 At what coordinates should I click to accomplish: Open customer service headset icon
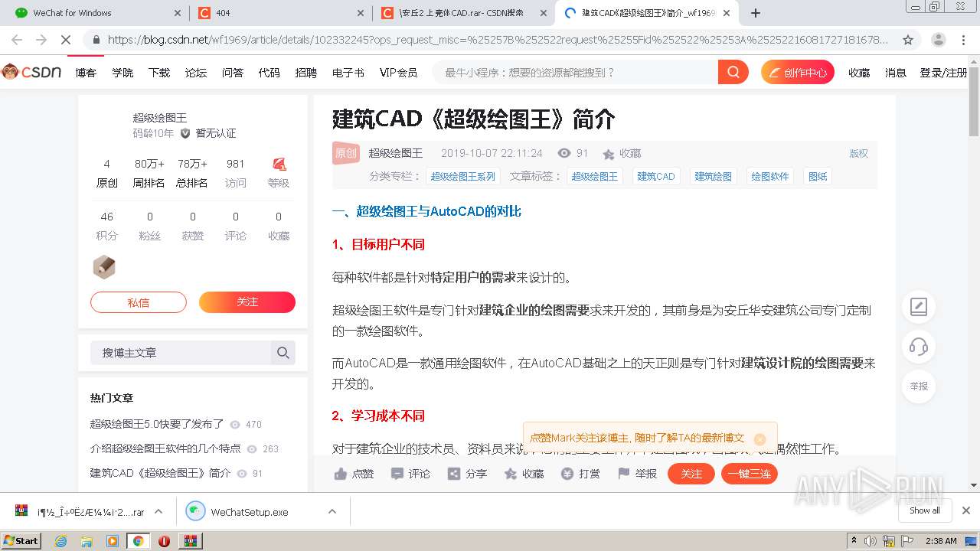coord(919,347)
